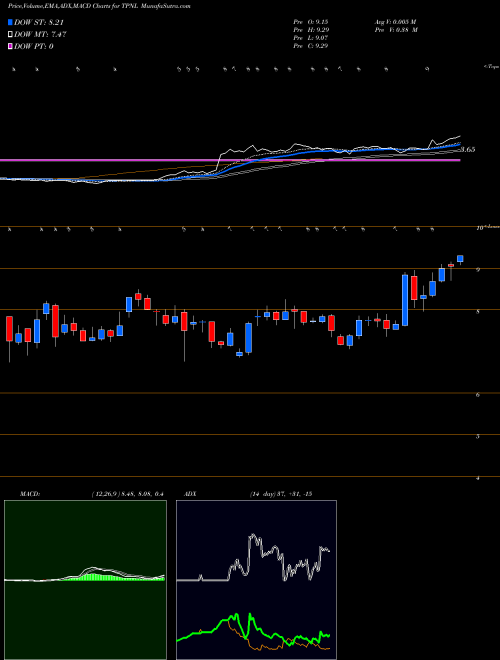
Task: Click the price axis label '8'
Action: point(478,311)
